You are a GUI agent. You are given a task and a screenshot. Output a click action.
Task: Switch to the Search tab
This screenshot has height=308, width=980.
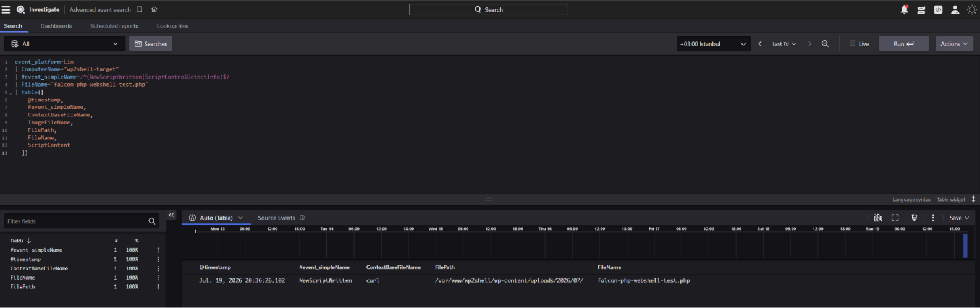[x=13, y=26]
